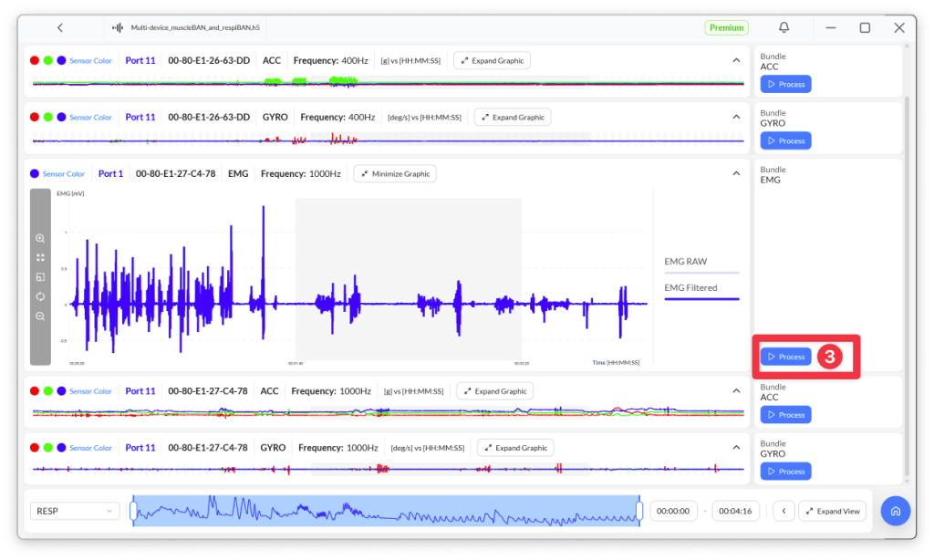Reset the EMG graph view
This screenshot has height=560, width=934.
point(40,296)
